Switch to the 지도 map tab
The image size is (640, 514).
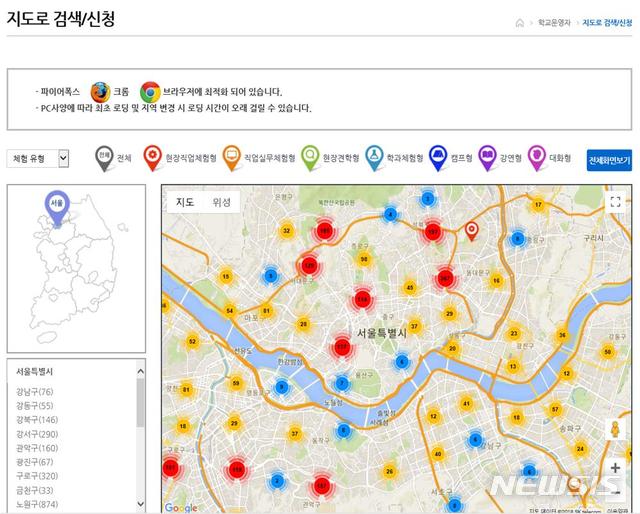(185, 202)
